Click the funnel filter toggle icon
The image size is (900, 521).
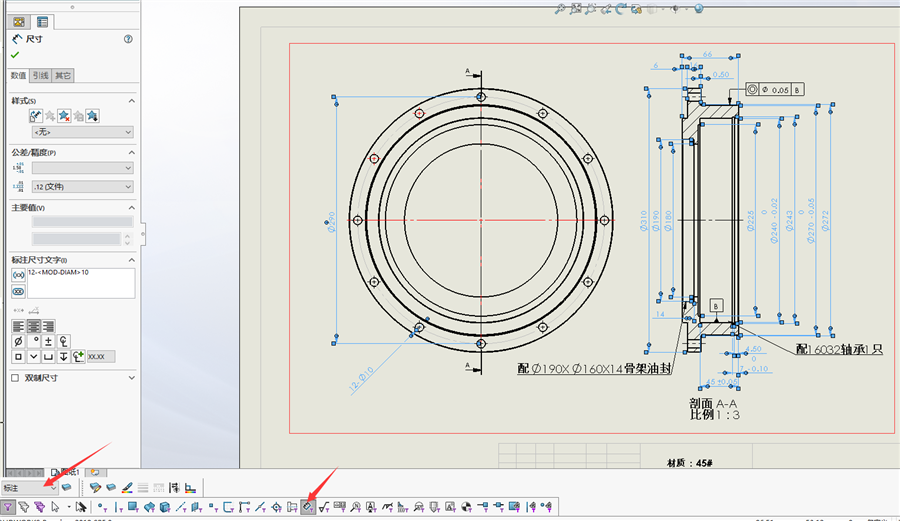point(7,507)
